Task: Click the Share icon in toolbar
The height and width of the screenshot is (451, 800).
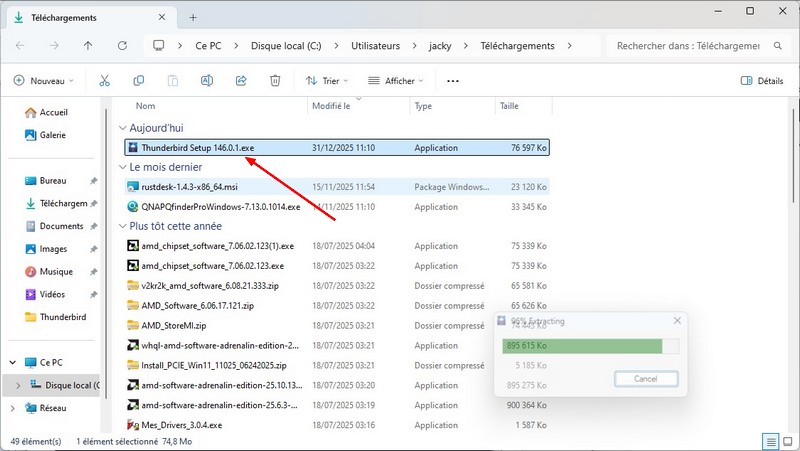Action: (240, 81)
